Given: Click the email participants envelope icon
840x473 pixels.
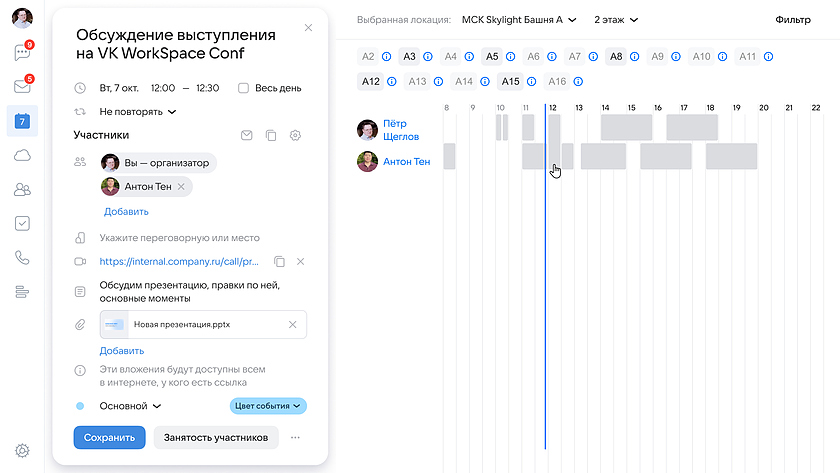Looking at the screenshot, I should pos(247,135).
